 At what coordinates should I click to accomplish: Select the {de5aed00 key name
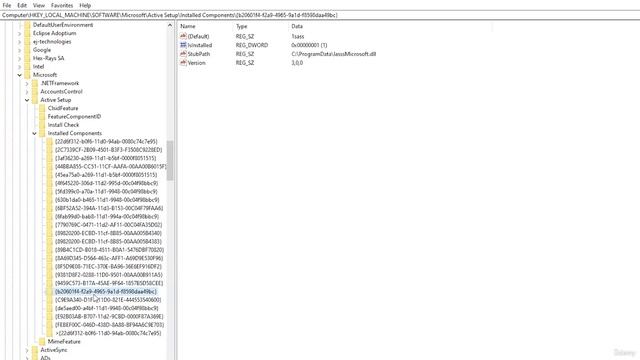107,308
